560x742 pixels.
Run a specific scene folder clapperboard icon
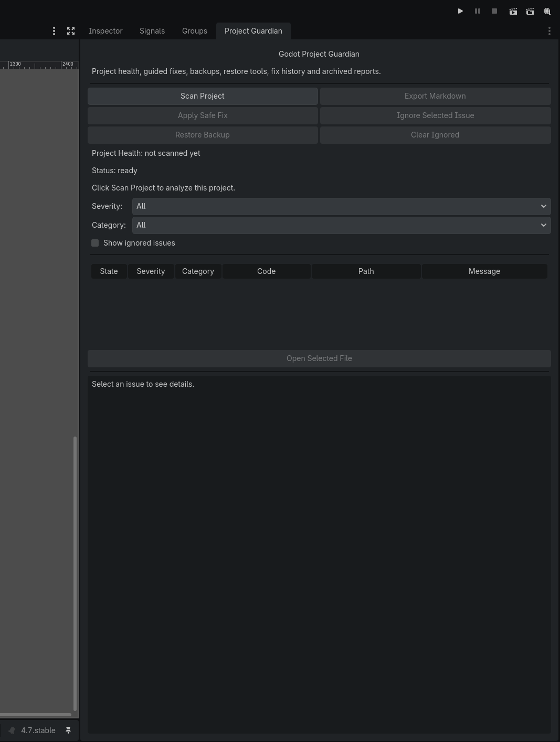tap(530, 11)
